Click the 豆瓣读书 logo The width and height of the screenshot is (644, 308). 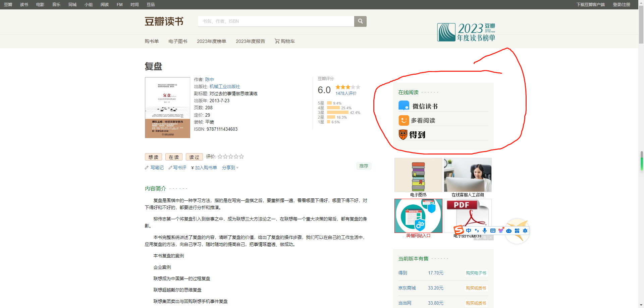tap(164, 21)
